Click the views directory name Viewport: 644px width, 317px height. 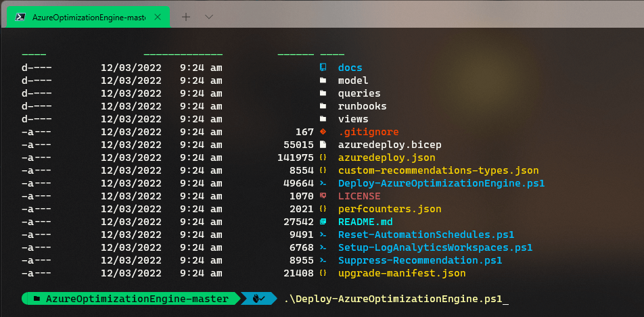353,119
